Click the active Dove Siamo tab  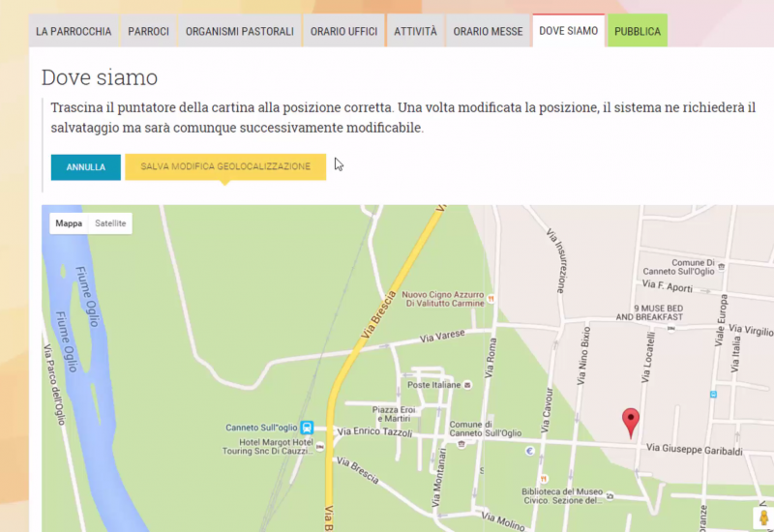pos(569,31)
